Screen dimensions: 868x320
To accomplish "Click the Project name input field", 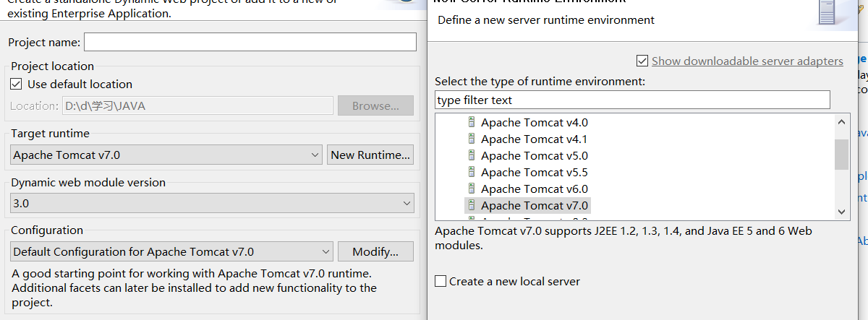I will [250, 42].
